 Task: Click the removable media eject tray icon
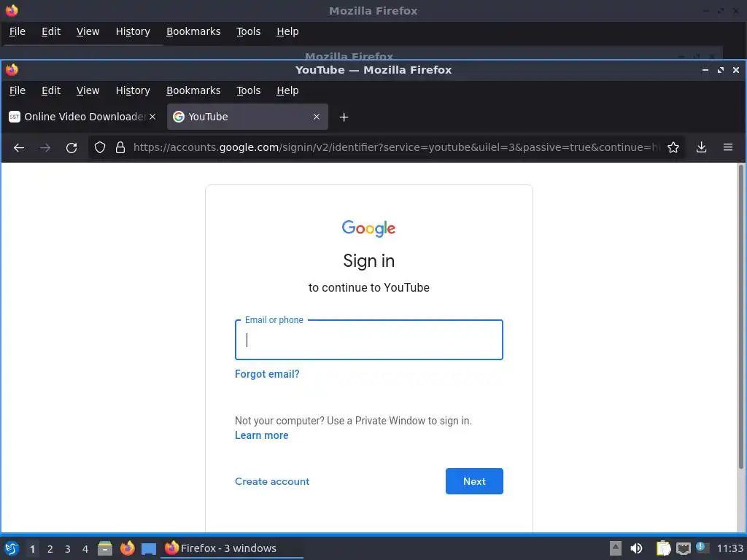coord(616,548)
